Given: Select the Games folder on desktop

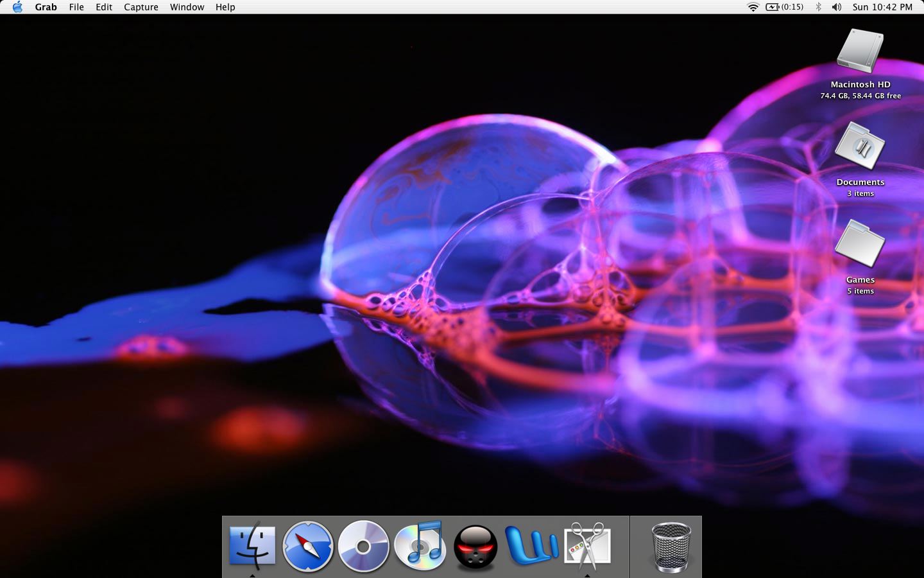Looking at the screenshot, I should point(860,245).
